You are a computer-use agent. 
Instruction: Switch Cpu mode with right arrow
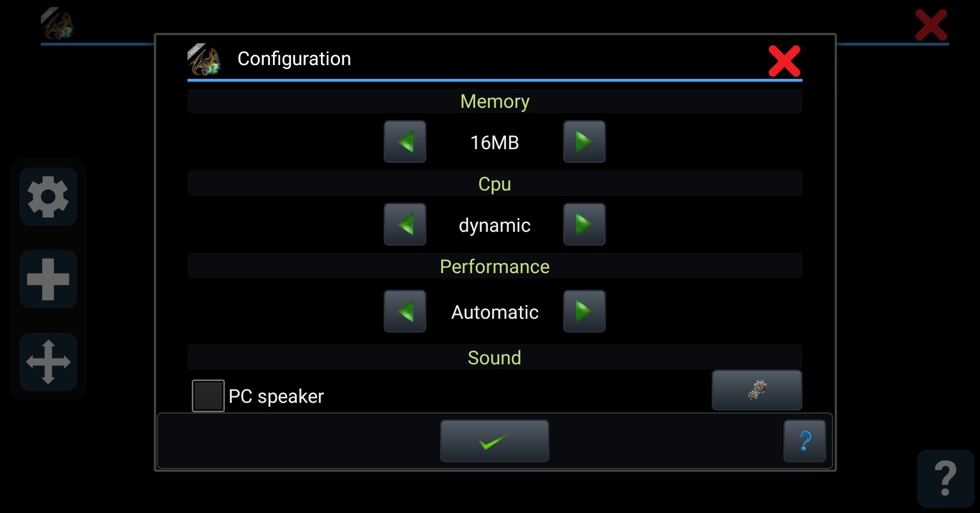(x=584, y=224)
